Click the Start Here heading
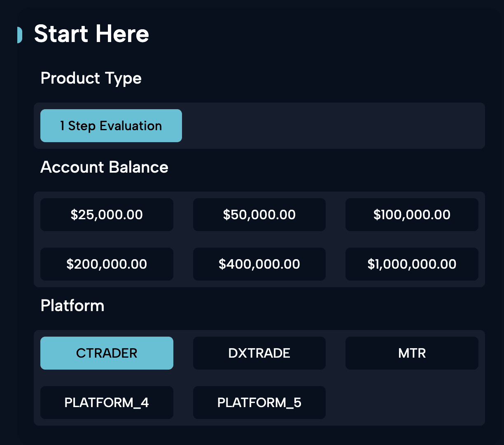This screenshot has width=504, height=445. (x=91, y=34)
